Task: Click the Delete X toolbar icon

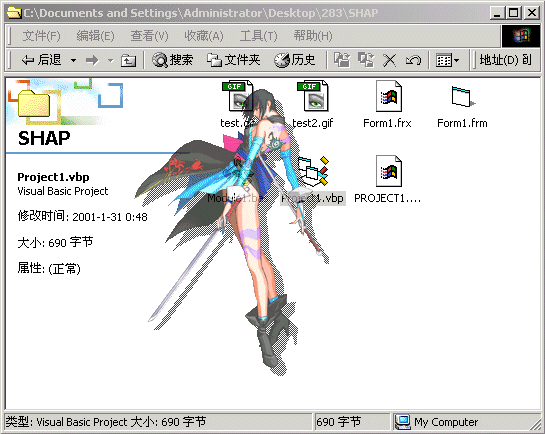Action: click(x=389, y=60)
